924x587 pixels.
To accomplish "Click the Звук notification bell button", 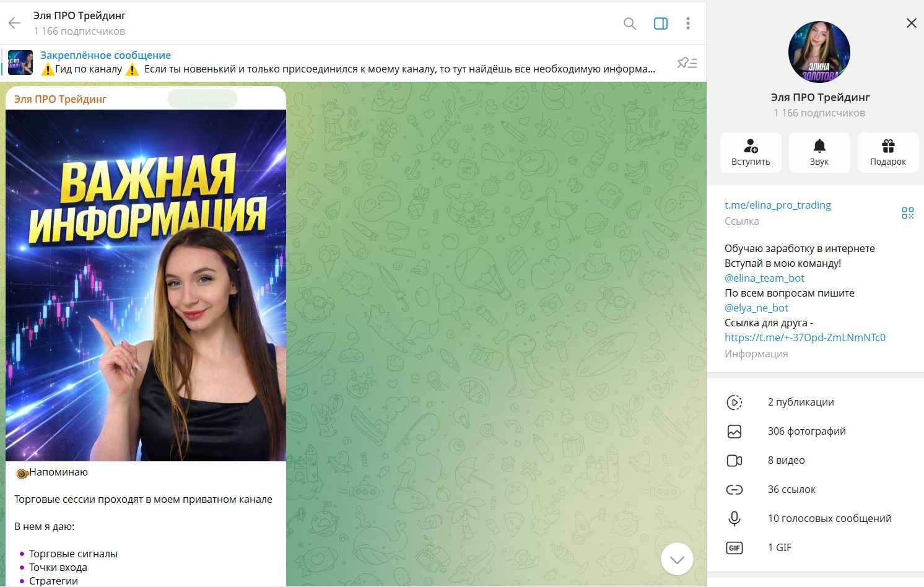I will pos(819,152).
